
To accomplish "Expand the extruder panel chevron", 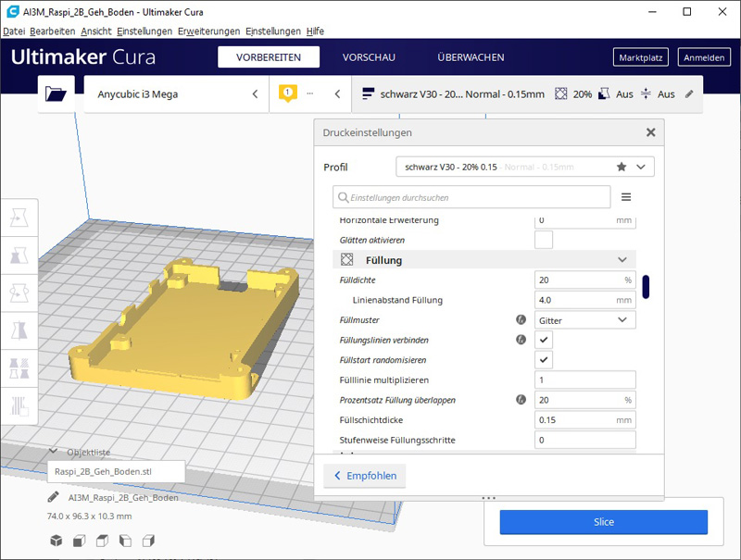I will click(x=337, y=94).
